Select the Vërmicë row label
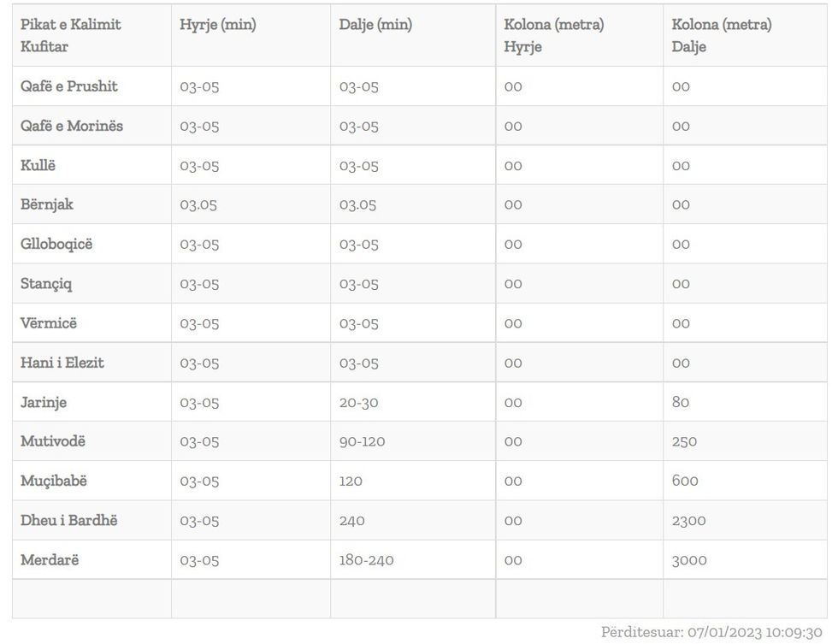Image resolution: width=838 pixels, height=644 pixels. pos(49,323)
